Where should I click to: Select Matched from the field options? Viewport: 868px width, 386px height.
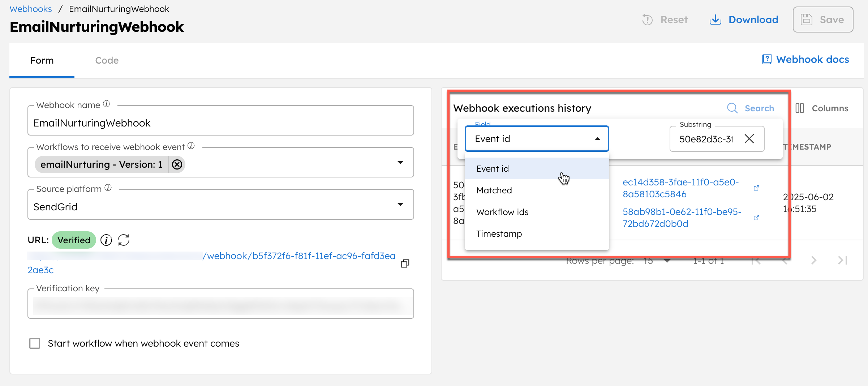(x=494, y=190)
